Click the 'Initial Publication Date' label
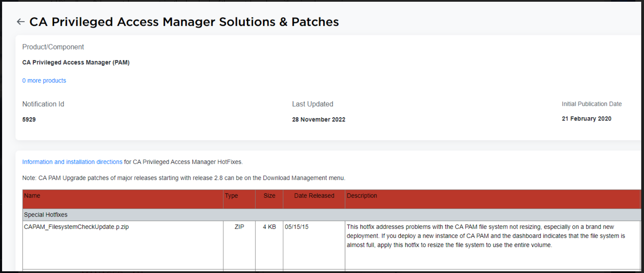 pyautogui.click(x=592, y=104)
